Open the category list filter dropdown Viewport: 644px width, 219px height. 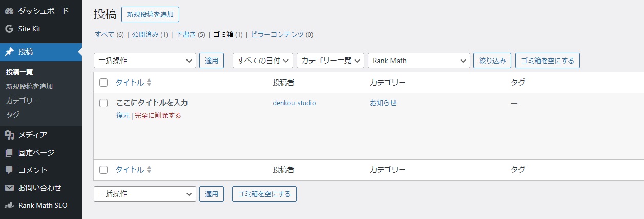pos(330,61)
